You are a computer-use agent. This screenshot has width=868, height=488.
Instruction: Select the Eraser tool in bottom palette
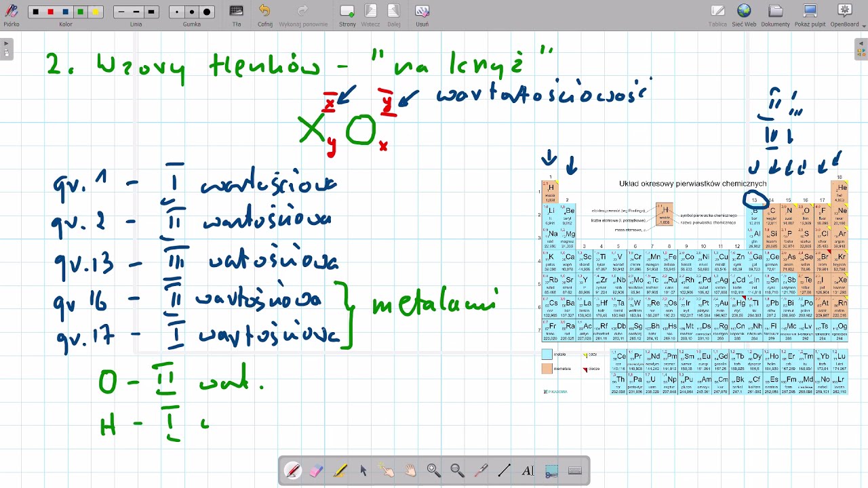[x=316, y=470]
